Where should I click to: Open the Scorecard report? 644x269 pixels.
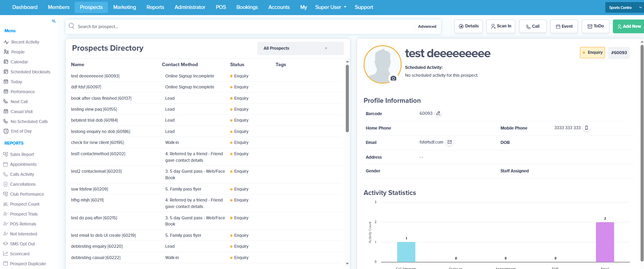20,254
